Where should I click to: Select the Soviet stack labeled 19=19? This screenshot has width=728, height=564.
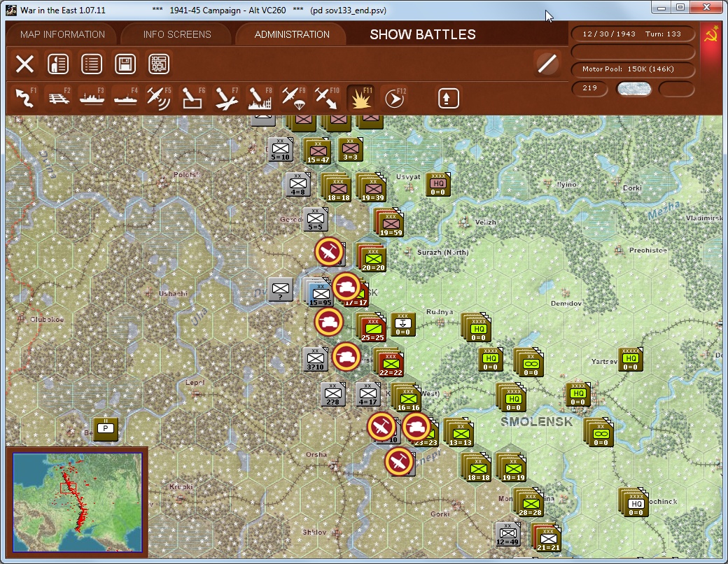pos(511,467)
